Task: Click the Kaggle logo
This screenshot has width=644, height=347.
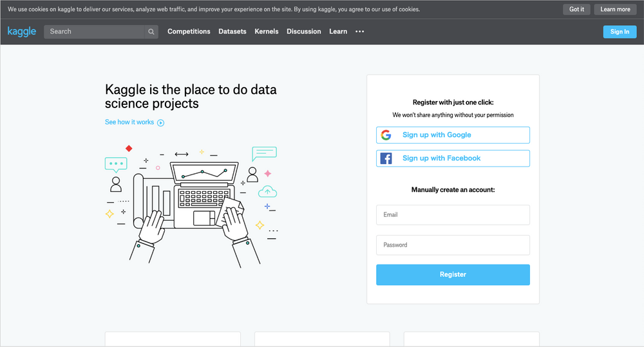Action: point(22,32)
